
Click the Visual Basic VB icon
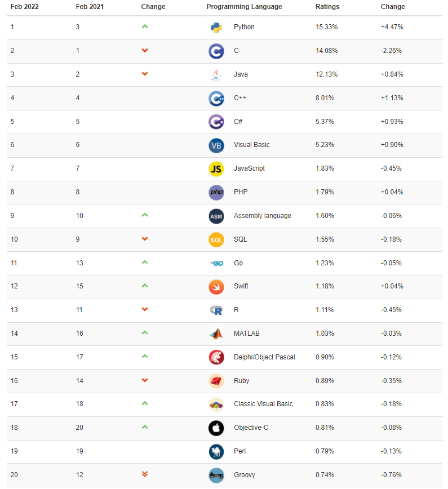pos(216,145)
